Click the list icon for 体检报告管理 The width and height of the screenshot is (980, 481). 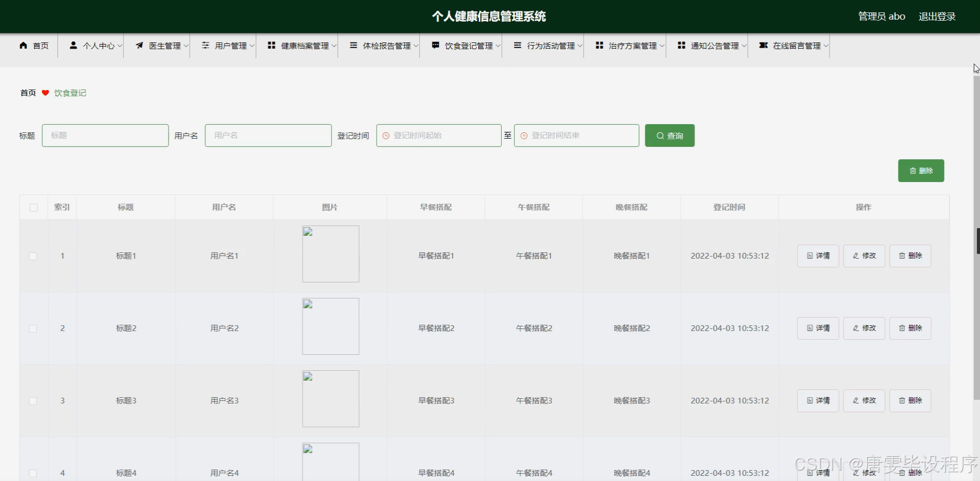[x=354, y=46]
